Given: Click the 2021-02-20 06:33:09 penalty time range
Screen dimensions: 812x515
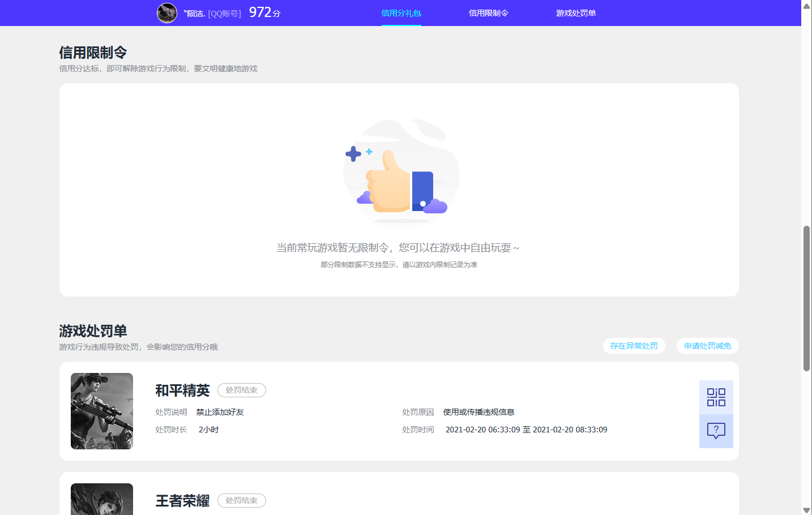Looking at the screenshot, I should point(527,430).
